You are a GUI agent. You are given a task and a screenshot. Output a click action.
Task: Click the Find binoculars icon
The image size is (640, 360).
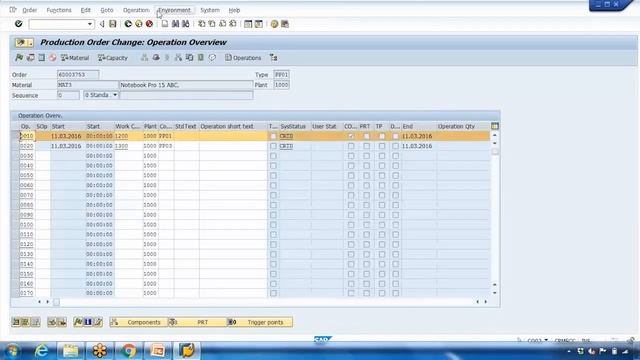[x=175, y=24]
